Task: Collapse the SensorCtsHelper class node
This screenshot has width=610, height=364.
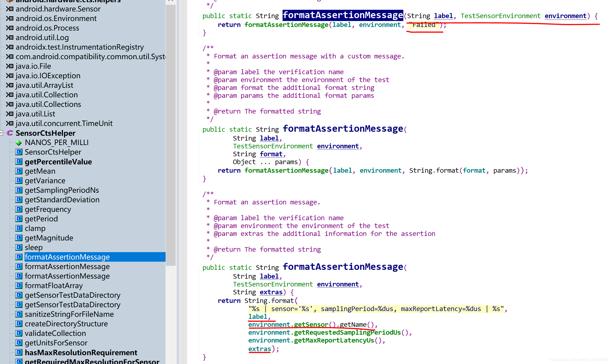Action: 1,133
